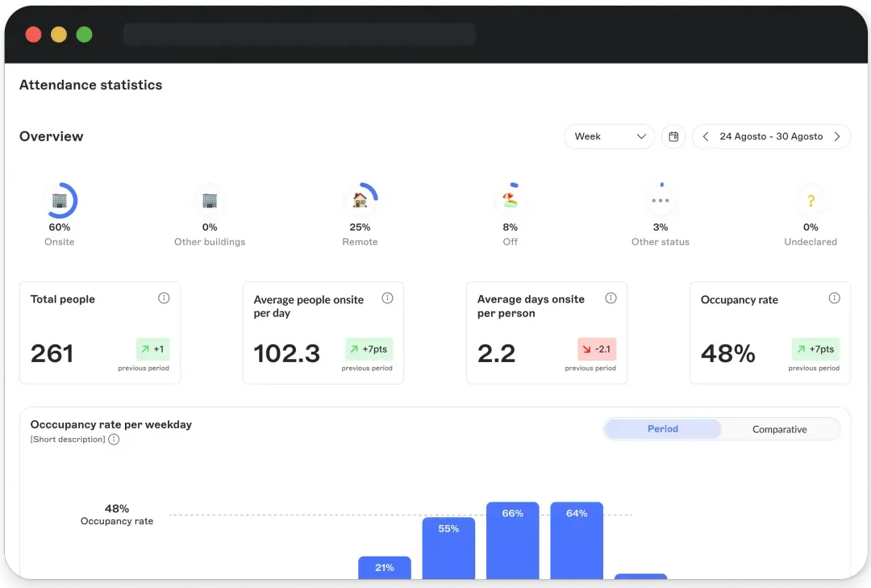Open info icon next to Short description

(x=114, y=440)
